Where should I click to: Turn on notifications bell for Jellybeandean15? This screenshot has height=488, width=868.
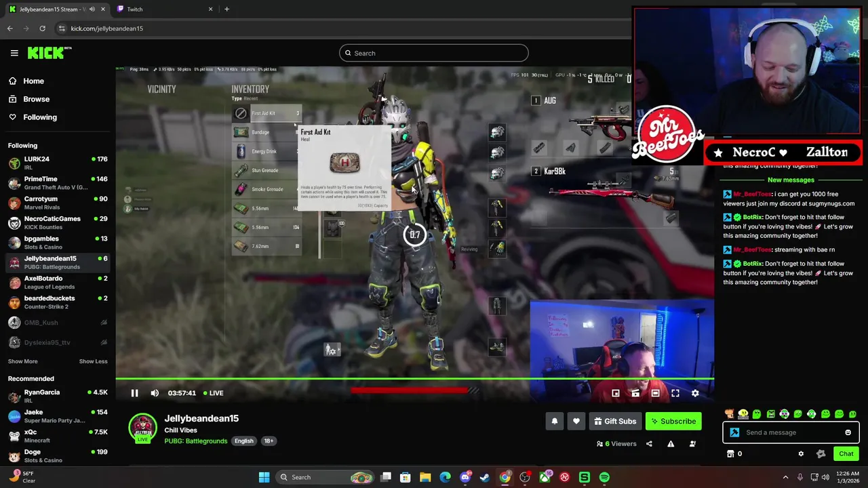coord(555,421)
